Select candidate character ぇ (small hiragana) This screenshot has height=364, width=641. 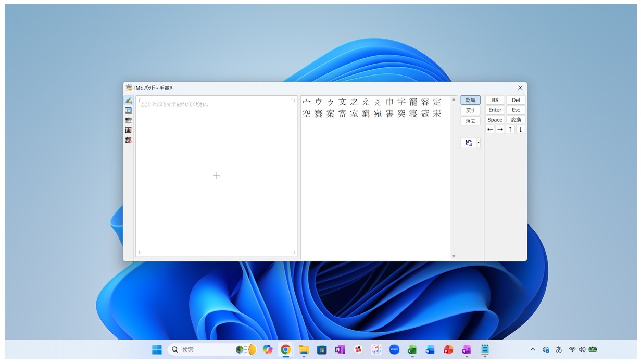tap(378, 102)
